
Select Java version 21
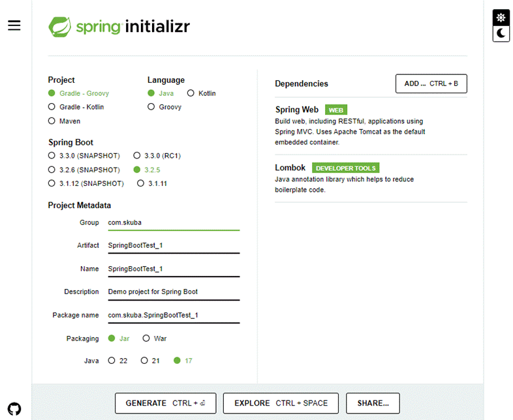(x=150, y=361)
